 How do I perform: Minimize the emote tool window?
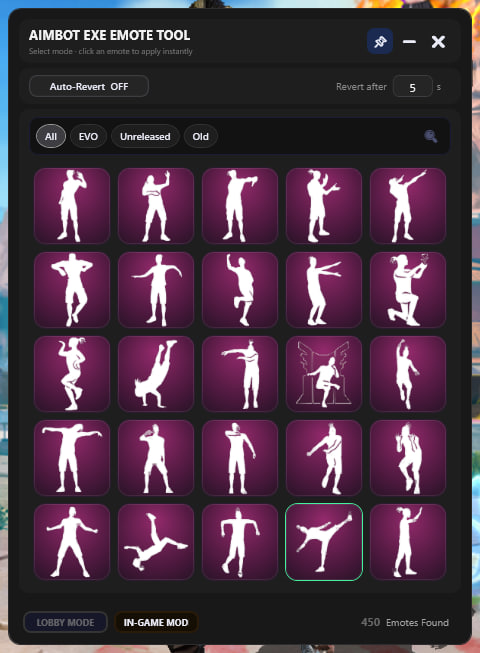click(x=409, y=41)
